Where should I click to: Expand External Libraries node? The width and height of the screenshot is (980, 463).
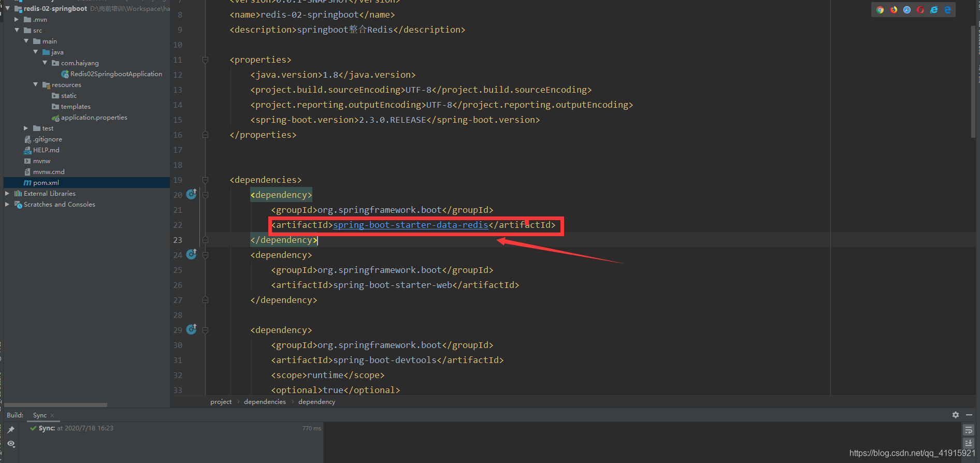point(7,194)
